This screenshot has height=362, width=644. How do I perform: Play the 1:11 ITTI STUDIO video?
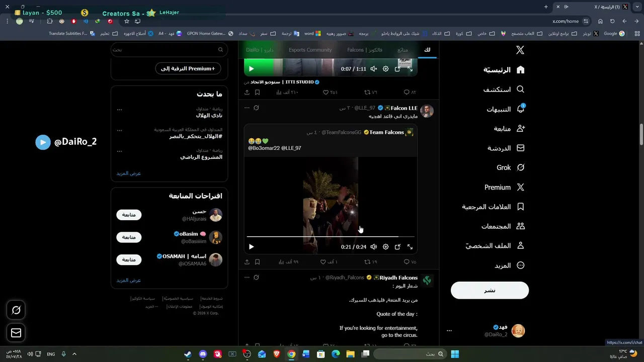tap(252, 69)
